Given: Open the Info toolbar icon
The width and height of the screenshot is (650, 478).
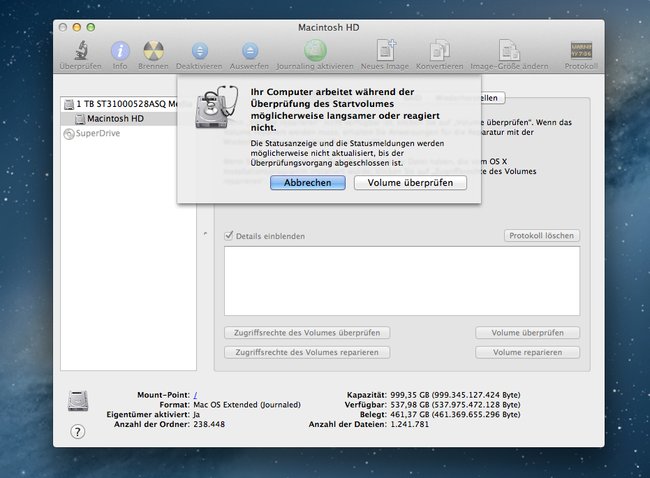Looking at the screenshot, I should click(x=120, y=51).
